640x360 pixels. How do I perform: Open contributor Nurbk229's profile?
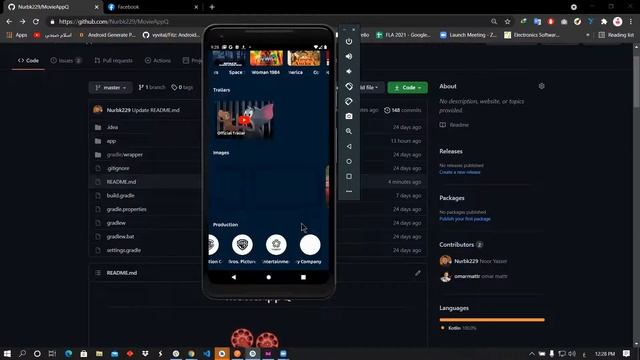coord(466,261)
